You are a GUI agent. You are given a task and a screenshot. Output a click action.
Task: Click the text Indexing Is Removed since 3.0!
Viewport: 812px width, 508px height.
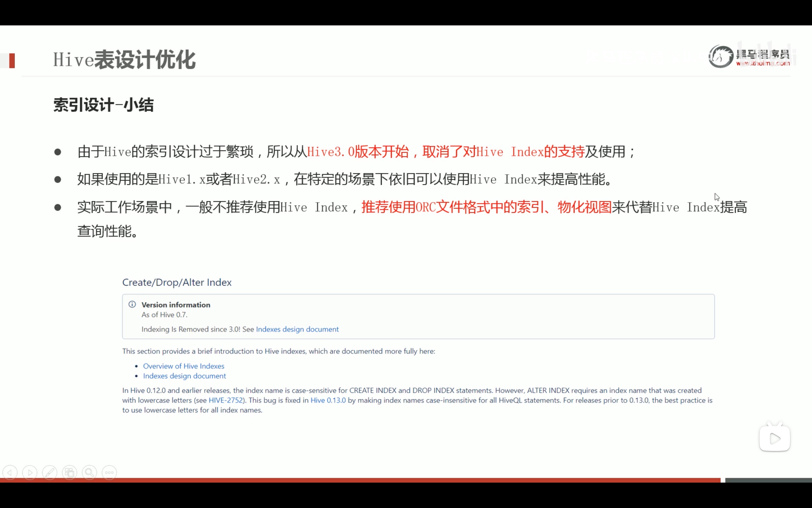tap(191, 329)
